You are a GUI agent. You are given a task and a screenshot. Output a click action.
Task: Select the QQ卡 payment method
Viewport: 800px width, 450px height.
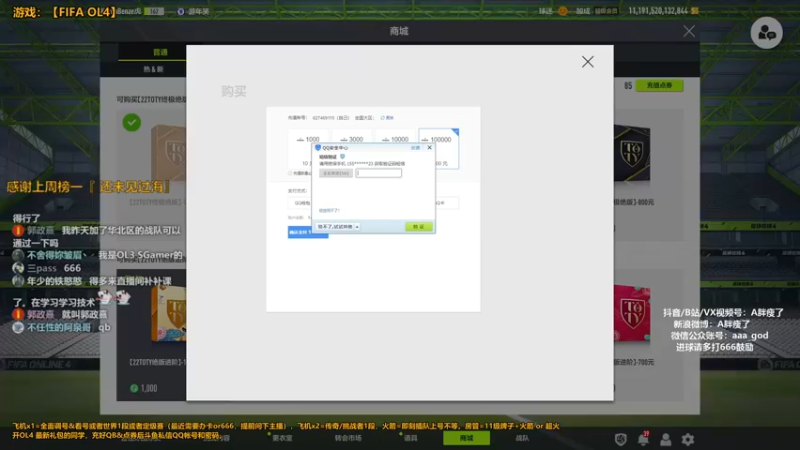[447, 203]
